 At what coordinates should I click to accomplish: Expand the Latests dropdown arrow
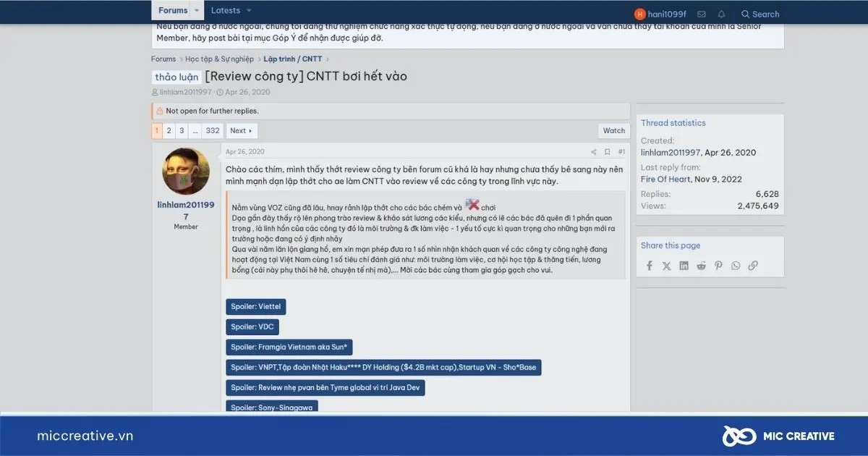[249, 11]
